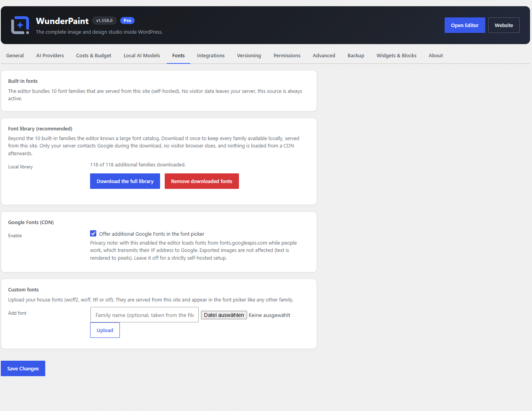Switch to the Backup tab
532x411 pixels.
pos(356,56)
